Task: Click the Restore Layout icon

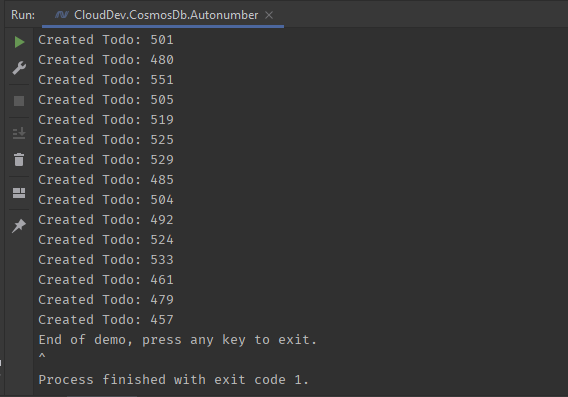Action: (x=19, y=193)
